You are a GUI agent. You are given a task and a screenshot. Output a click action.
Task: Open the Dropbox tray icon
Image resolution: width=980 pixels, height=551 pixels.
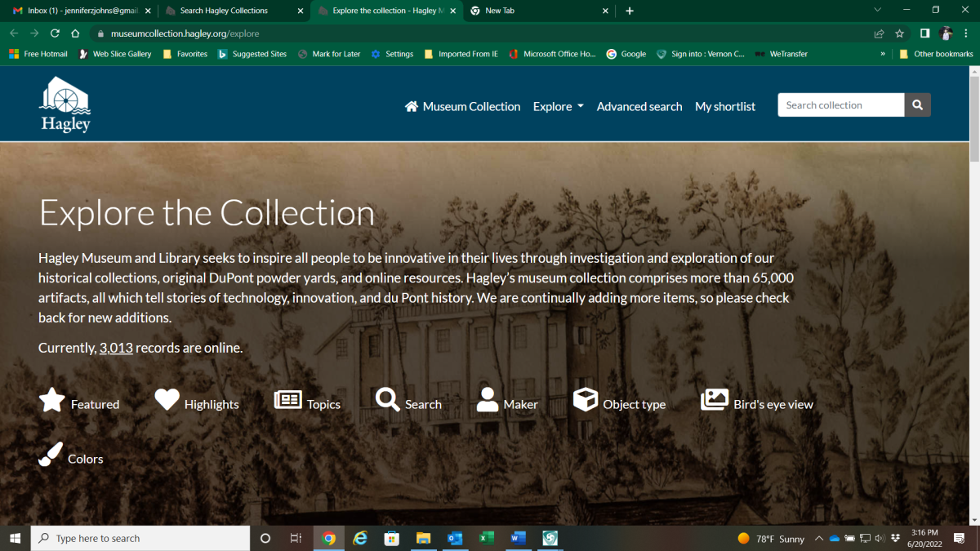point(896,539)
